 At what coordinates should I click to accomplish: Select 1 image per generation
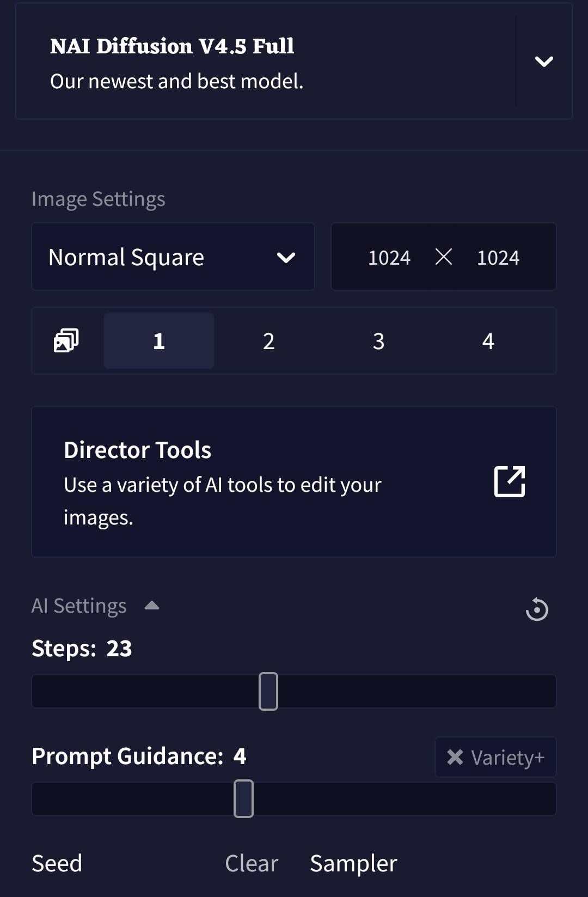pyautogui.click(x=159, y=341)
